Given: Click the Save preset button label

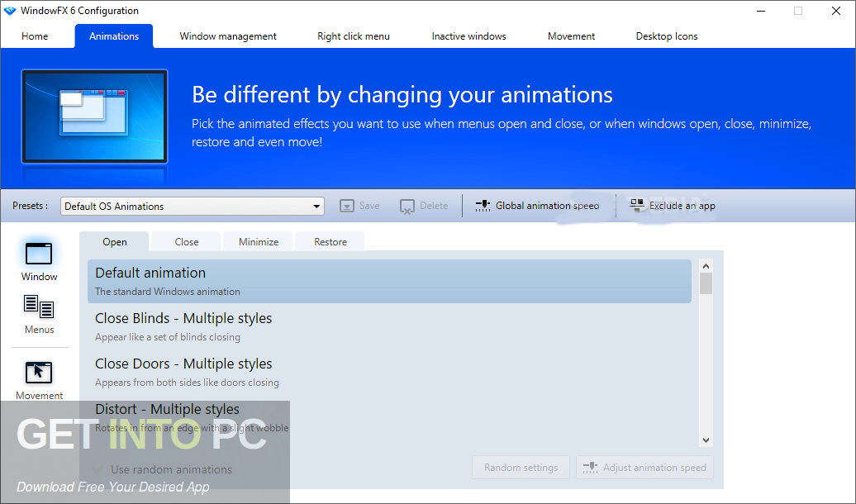Looking at the screenshot, I should coord(369,206).
